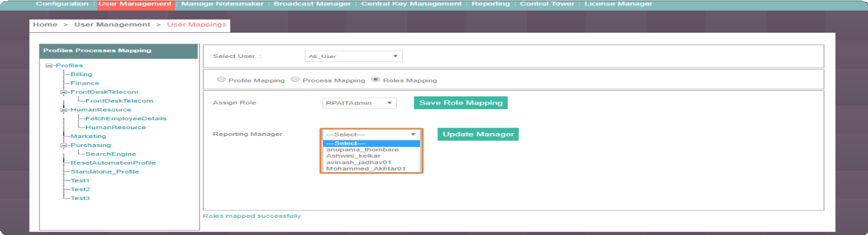
Task: Collapse the Purchasing tree node
Action: 63,145
